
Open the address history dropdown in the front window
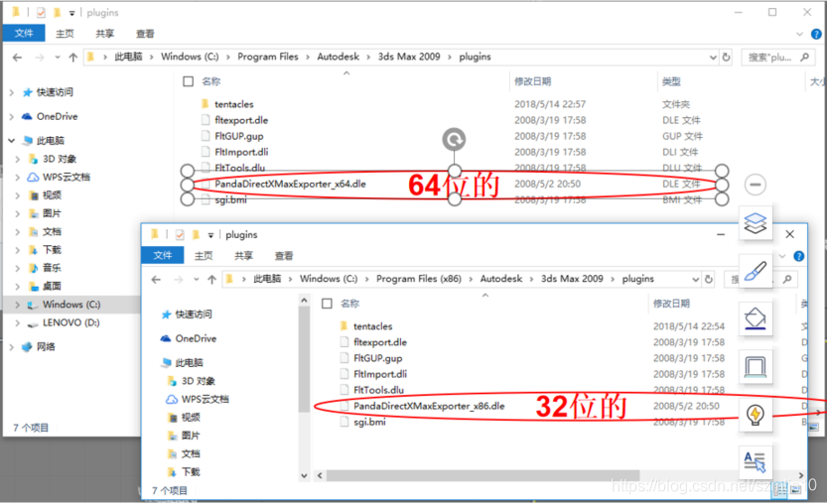[x=695, y=280]
